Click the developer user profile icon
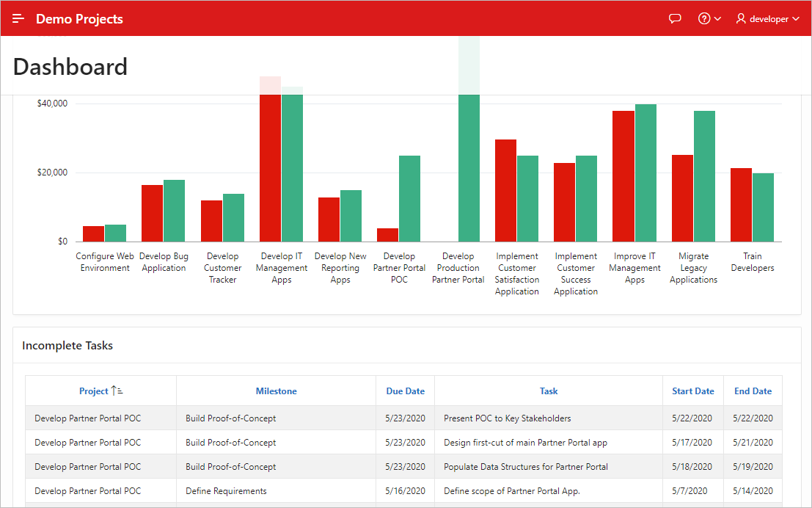 741,18
